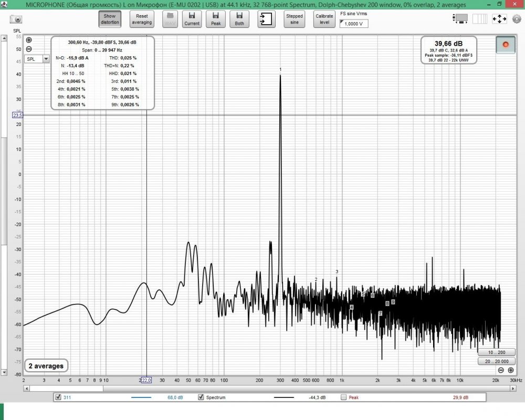Set frequency range to 20 .. 20 000

[497, 361]
